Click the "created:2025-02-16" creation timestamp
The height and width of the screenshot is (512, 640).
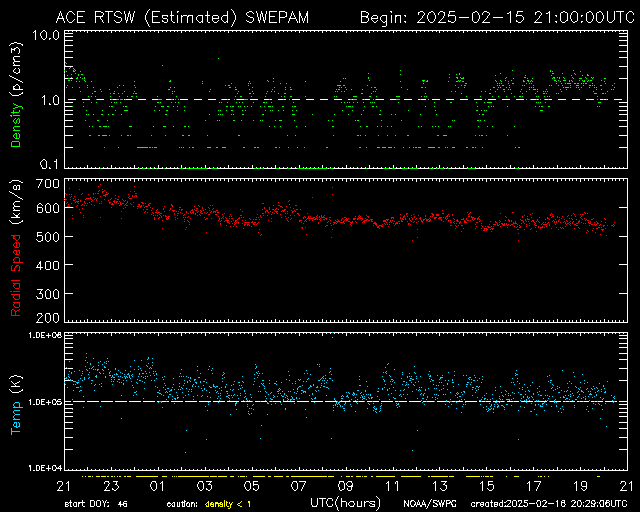[x=549, y=504]
